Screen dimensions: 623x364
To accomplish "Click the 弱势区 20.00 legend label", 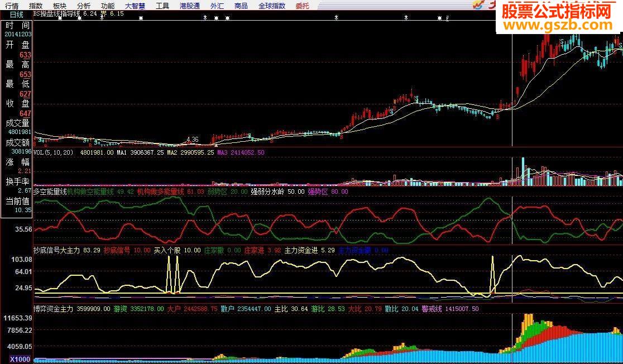I will click(228, 191).
